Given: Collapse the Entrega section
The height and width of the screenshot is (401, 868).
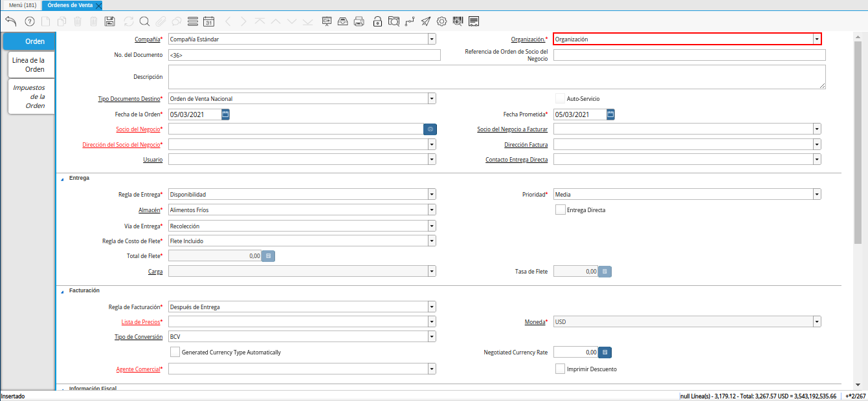Looking at the screenshot, I should (63, 178).
